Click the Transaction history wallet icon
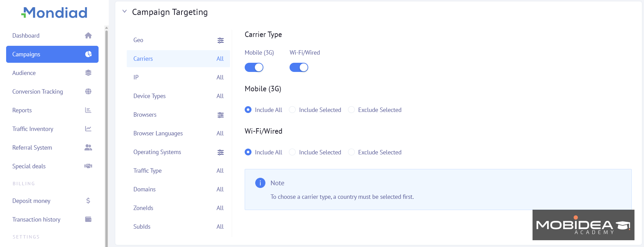The width and height of the screenshot is (644, 247). pyautogui.click(x=88, y=220)
